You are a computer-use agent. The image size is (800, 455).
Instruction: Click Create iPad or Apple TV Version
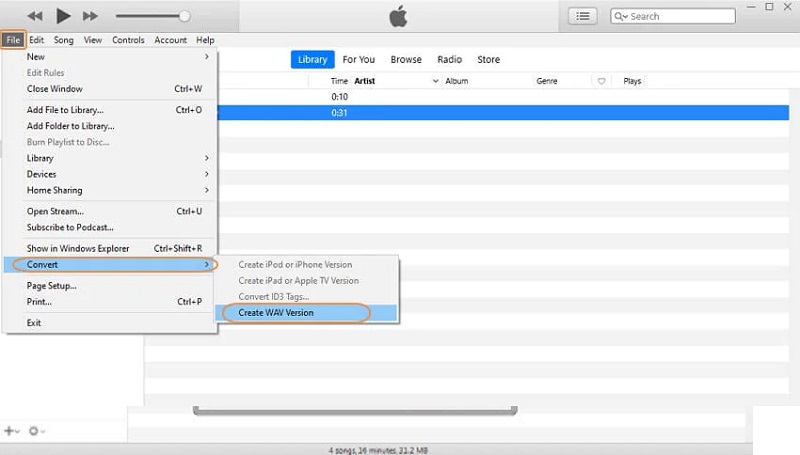[x=306, y=281]
